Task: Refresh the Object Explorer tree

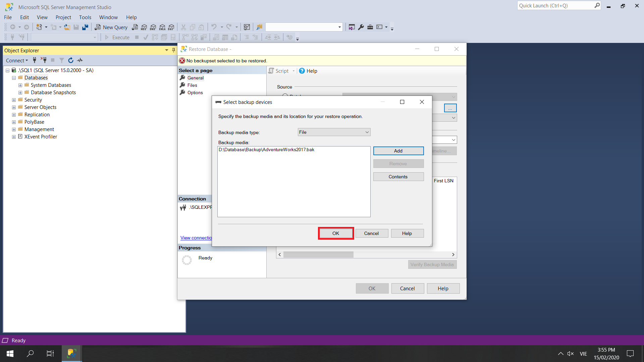Action: 70,60
